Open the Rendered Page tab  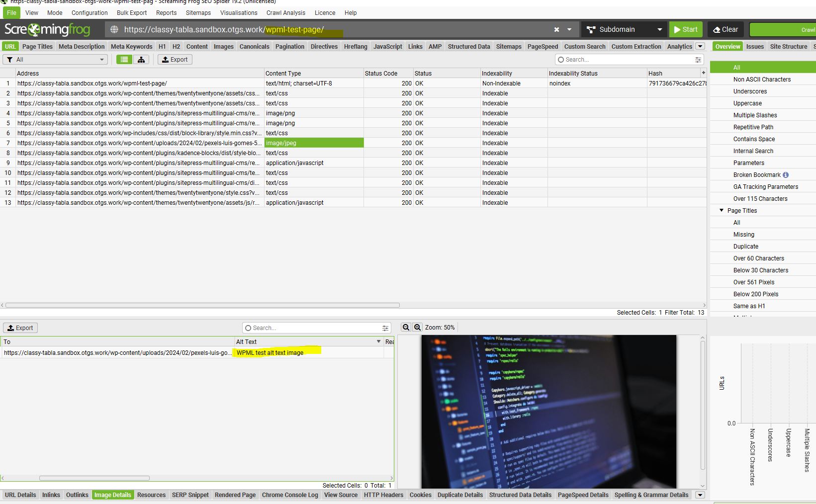pyautogui.click(x=235, y=495)
